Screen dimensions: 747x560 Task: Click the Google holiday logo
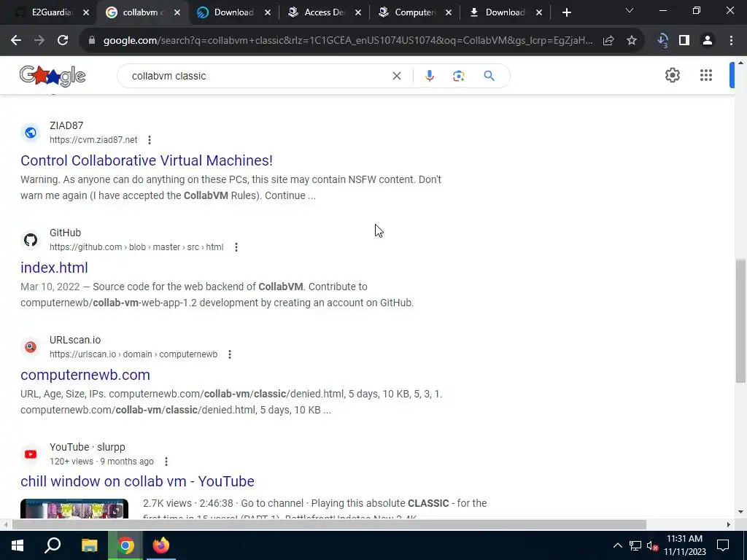pos(53,76)
